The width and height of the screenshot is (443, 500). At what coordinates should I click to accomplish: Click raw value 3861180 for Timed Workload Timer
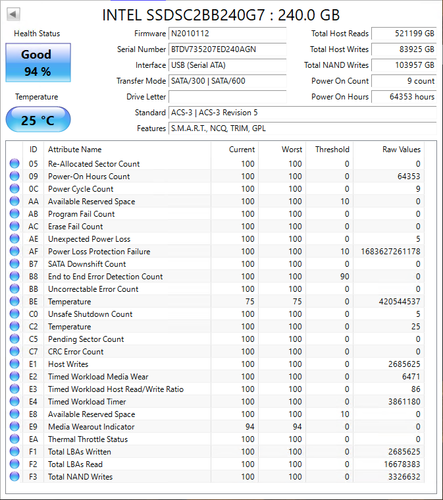pos(404,402)
